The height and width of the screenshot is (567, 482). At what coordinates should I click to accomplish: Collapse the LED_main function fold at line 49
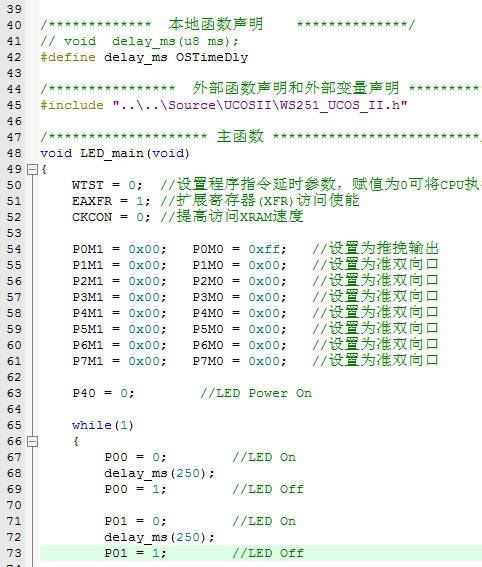click(x=33, y=169)
